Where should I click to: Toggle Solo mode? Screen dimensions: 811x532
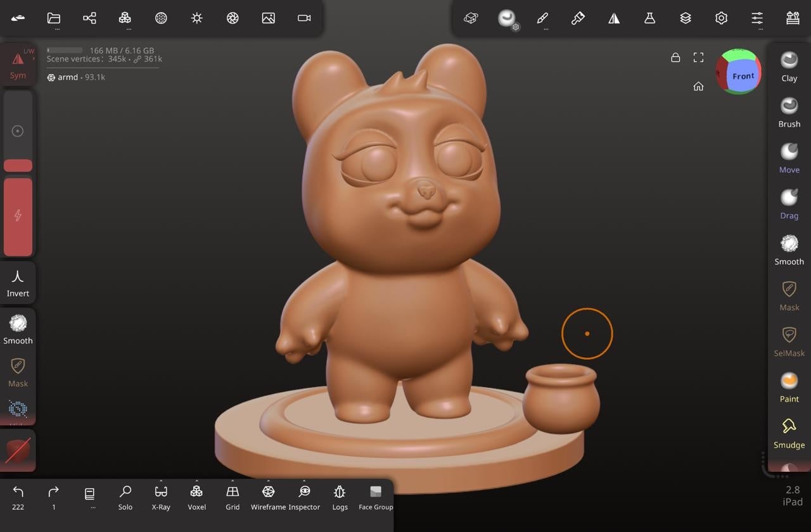tap(125, 497)
